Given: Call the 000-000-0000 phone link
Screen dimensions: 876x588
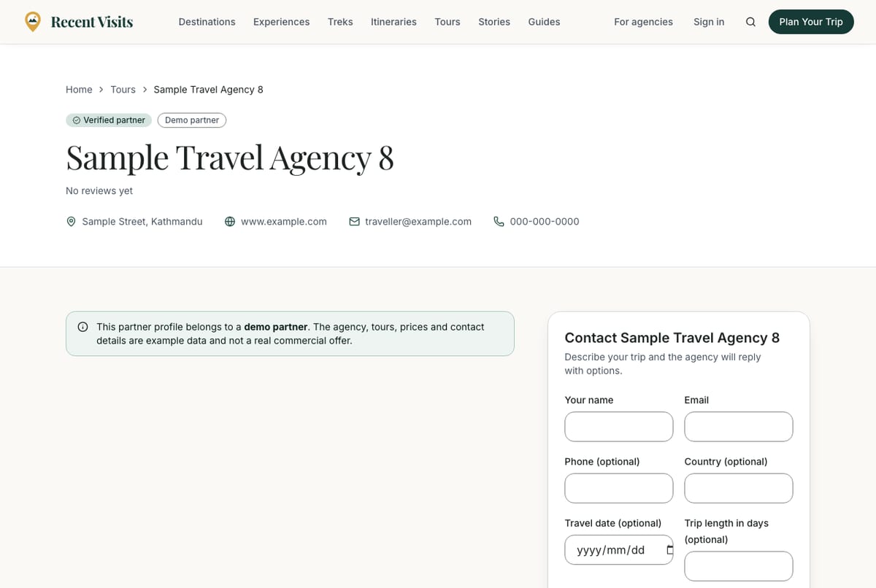Looking at the screenshot, I should [x=545, y=221].
